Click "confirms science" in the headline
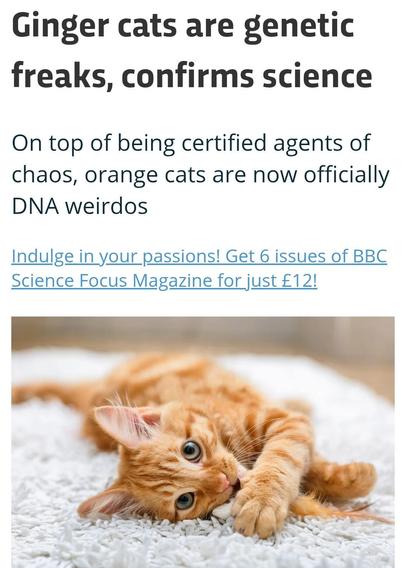The image size is (406, 568). (x=247, y=76)
